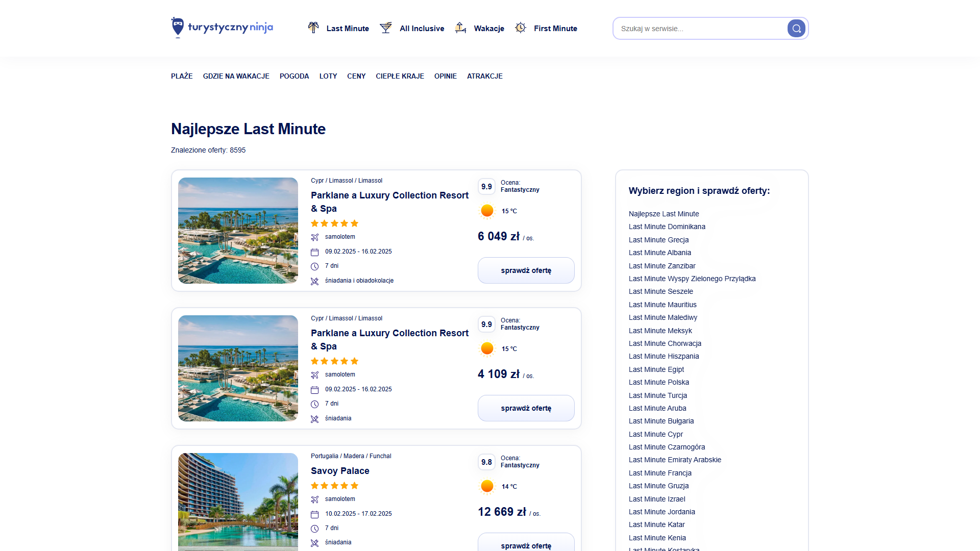
Task: Open the Savoy Palace hotel title
Action: point(340,471)
